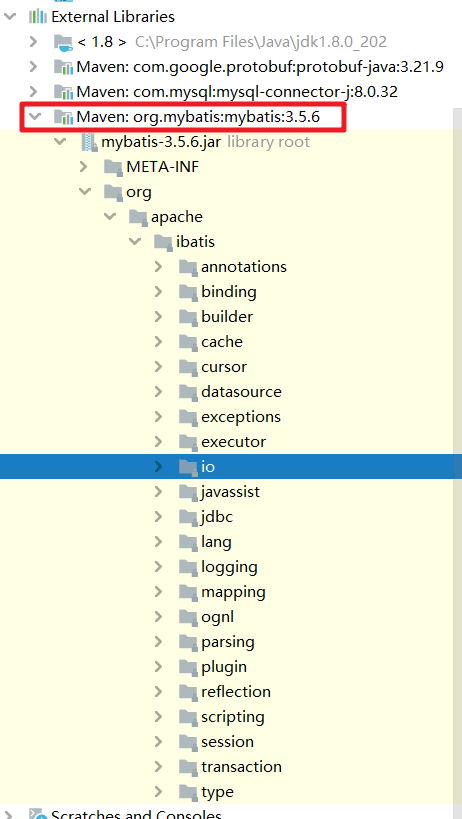Click the External Libraries bar-chart icon

[38, 17]
